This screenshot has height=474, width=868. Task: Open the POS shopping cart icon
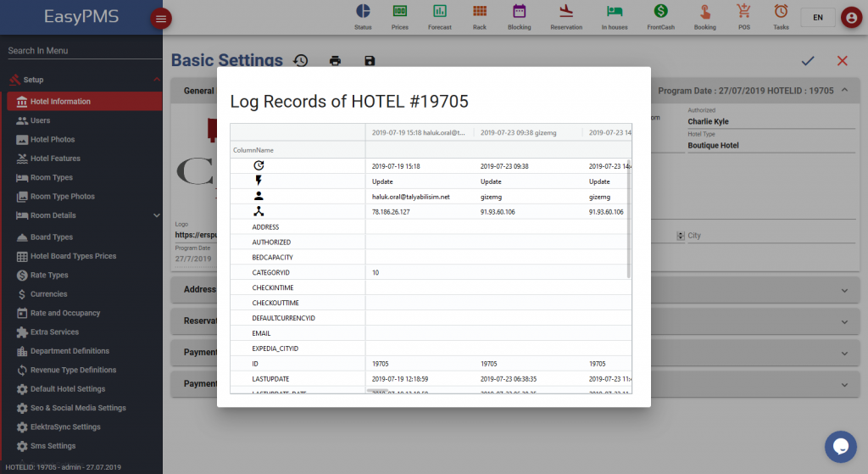744,12
